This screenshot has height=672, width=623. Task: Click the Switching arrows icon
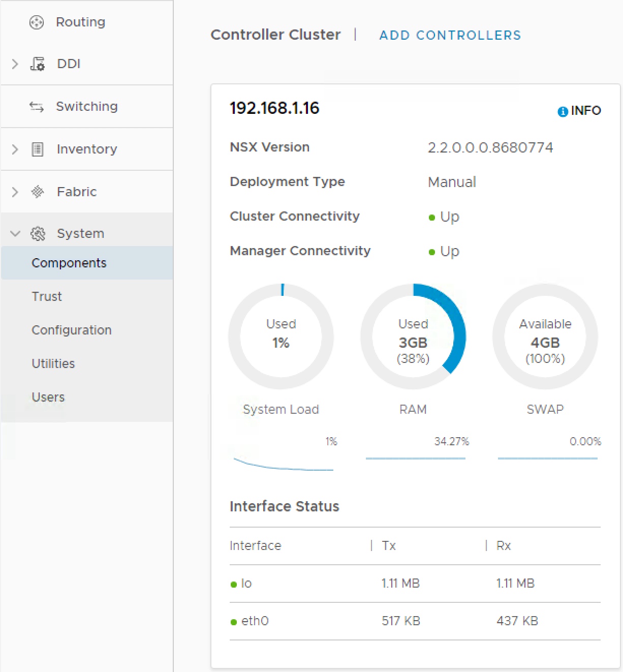tap(36, 106)
